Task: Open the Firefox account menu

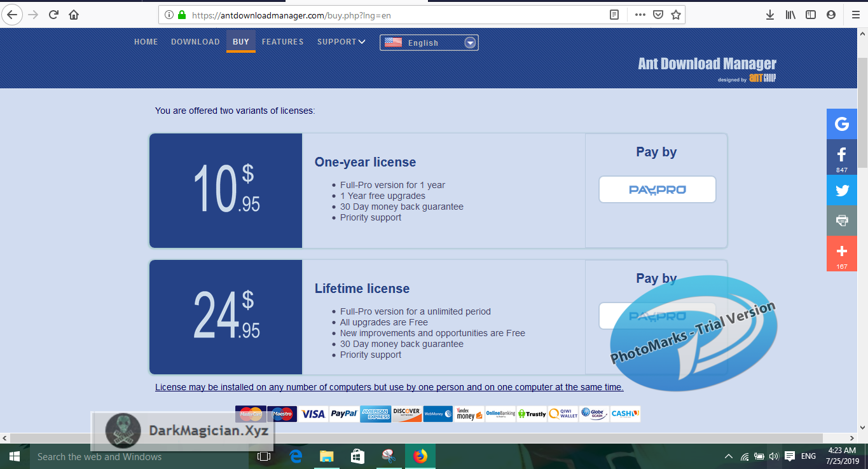Action: point(830,15)
